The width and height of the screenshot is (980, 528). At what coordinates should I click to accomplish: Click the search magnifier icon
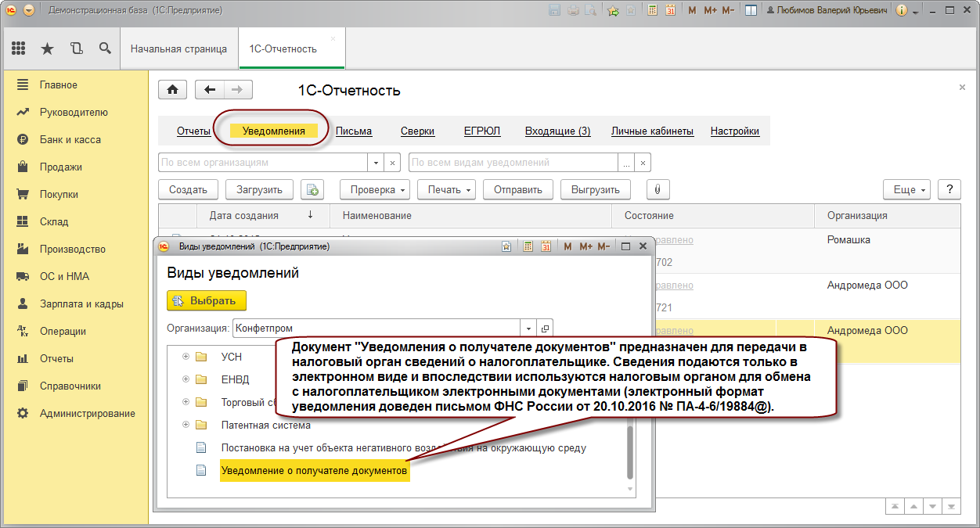click(x=105, y=48)
